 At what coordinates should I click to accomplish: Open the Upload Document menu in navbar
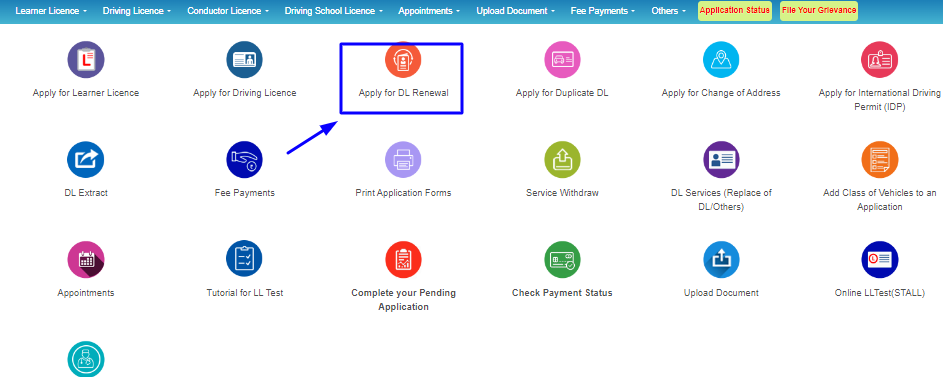[515, 11]
